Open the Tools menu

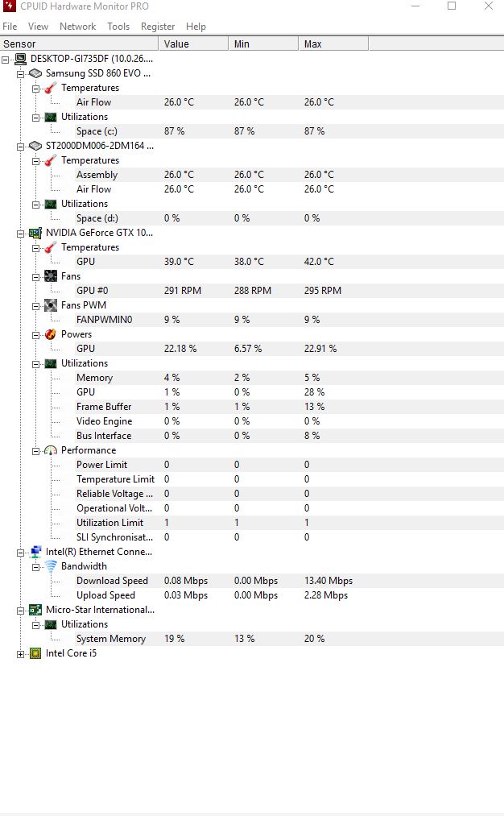118,27
